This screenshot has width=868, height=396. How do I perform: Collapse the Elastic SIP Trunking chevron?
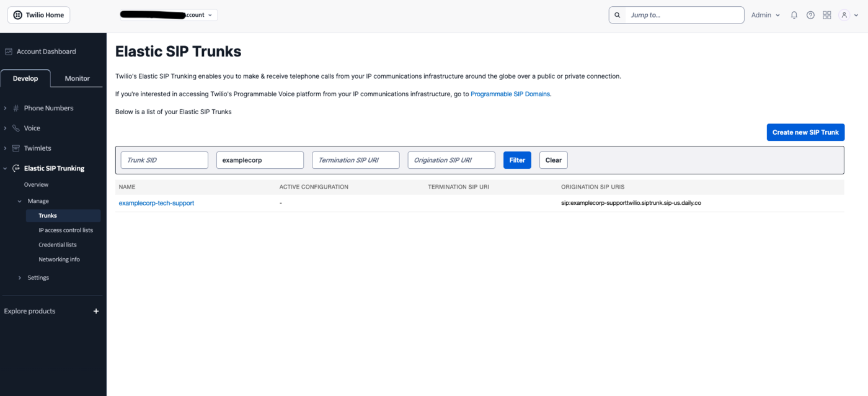[6, 168]
